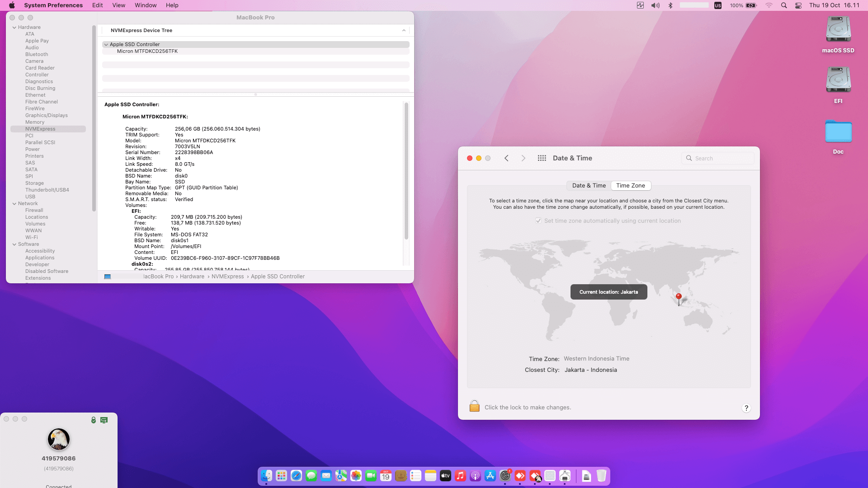This screenshot has width=868, height=488.
Task: Collapse the Hardware sidebar section
Action: pyautogui.click(x=14, y=28)
